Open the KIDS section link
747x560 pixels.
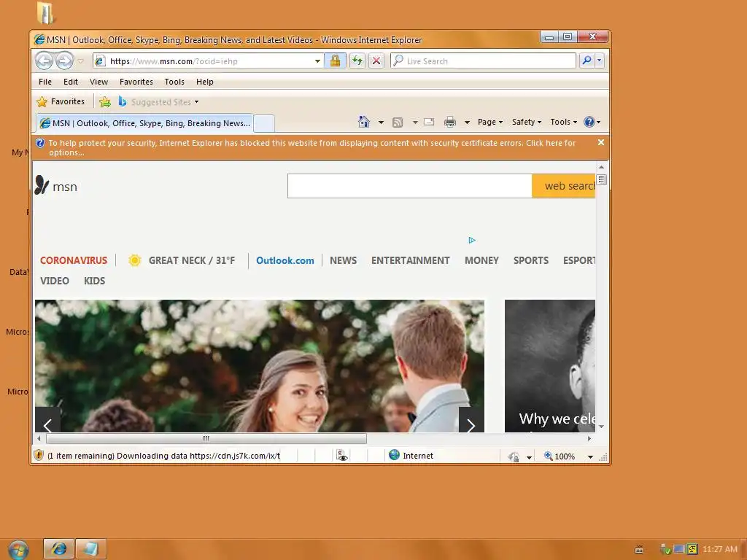point(94,281)
